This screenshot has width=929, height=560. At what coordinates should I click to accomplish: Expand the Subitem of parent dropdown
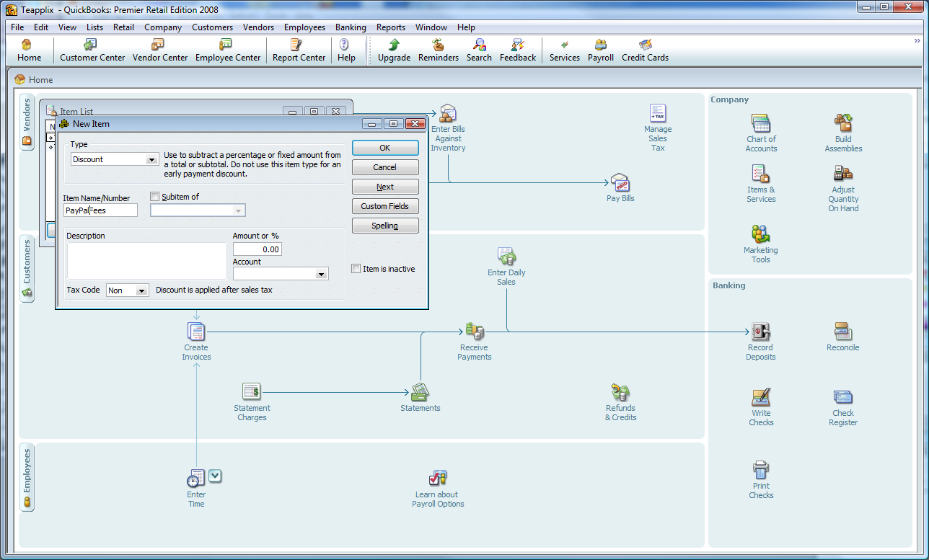tap(239, 210)
